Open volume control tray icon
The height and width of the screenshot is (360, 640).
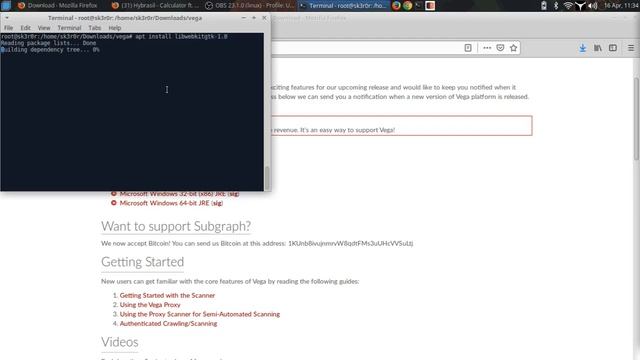click(x=593, y=5)
